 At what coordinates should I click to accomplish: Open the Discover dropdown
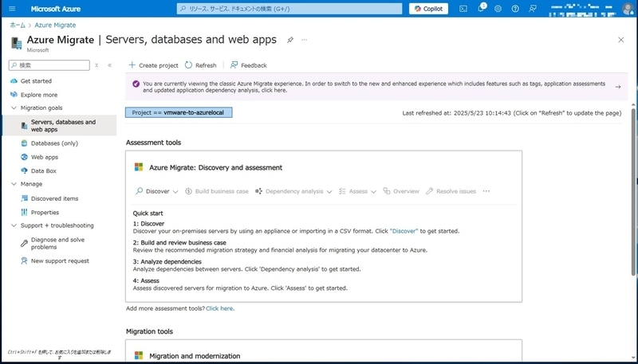point(156,191)
